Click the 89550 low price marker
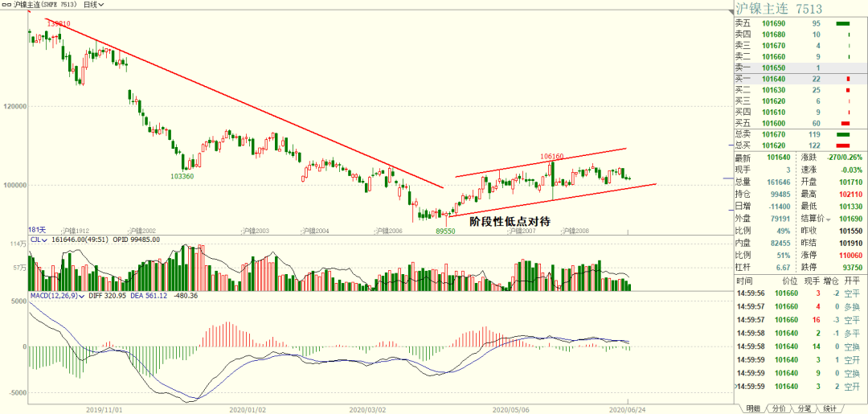Viewport: 868px width, 414px height. tap(445, 231)
